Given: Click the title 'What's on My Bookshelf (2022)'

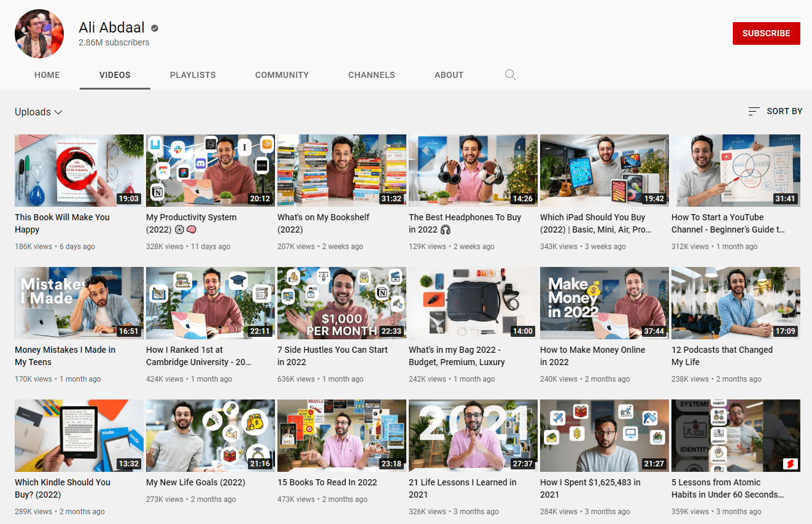Looking at the screenshot, I should pyautogui.click(x=323, y=223).
